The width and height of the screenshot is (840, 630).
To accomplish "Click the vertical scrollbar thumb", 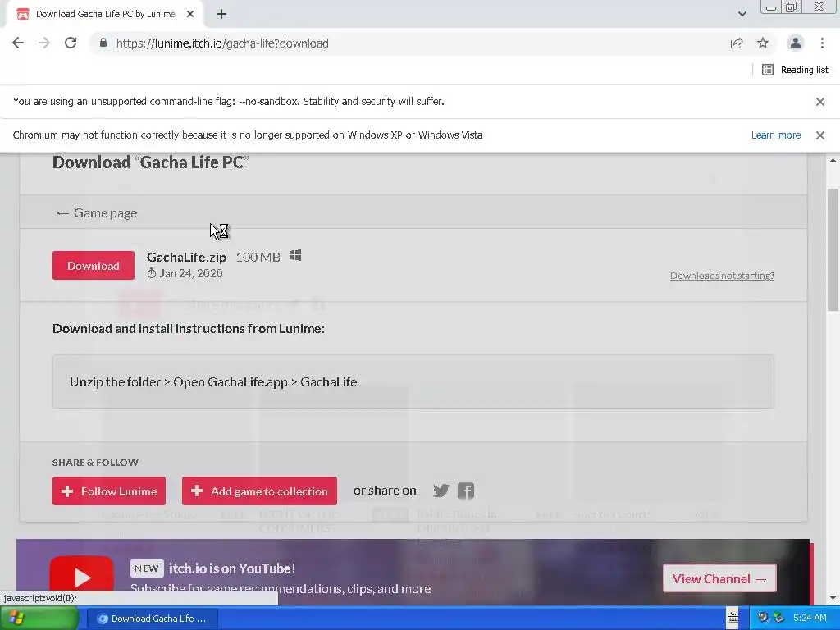I will (x=833, y=249).
